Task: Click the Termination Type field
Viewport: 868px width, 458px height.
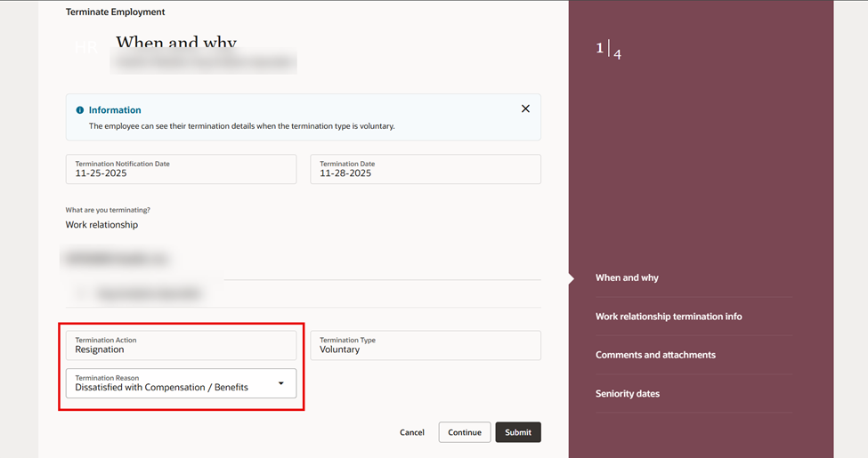Action: click(x=426, y=345)
